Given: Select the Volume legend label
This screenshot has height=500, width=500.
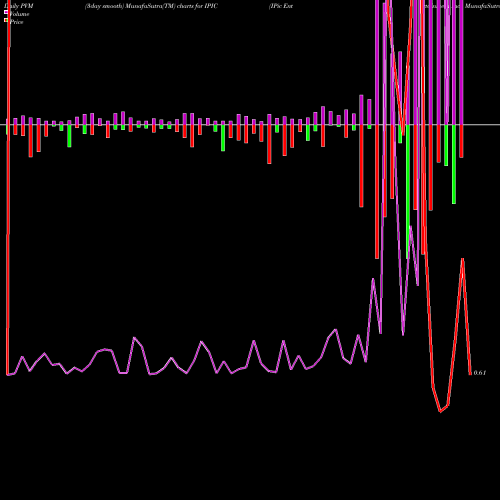Looking at the screenshot, I should click(19, 14).
